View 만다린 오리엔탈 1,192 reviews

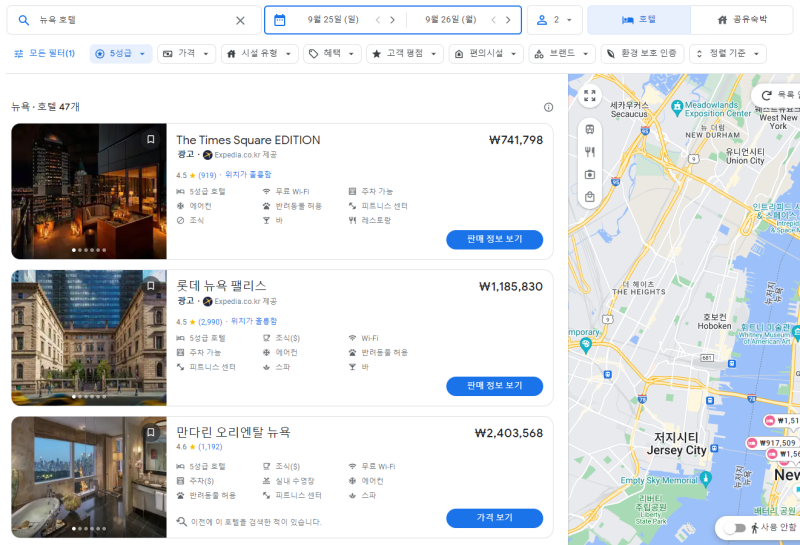[210, 447]
